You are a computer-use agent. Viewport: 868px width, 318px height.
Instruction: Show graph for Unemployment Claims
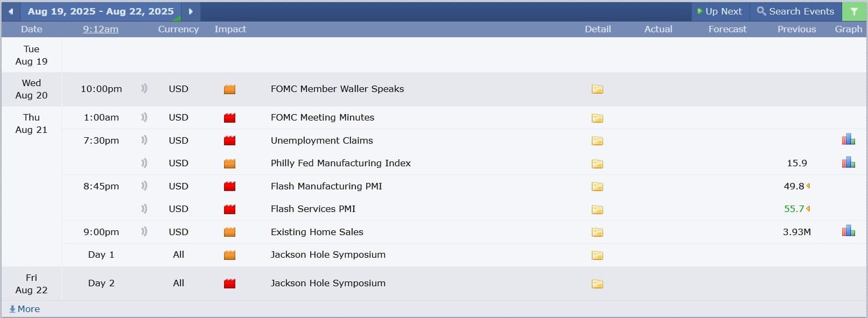848,140
